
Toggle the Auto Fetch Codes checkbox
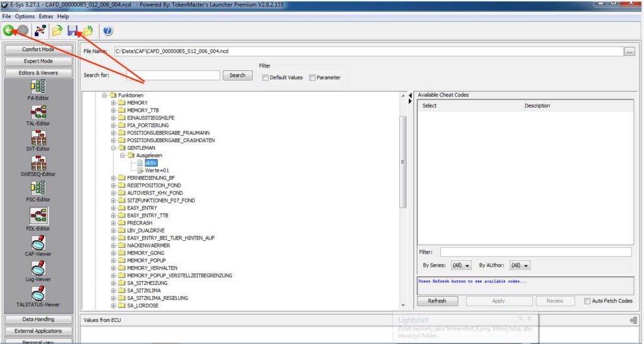click(x=587, y=301)
